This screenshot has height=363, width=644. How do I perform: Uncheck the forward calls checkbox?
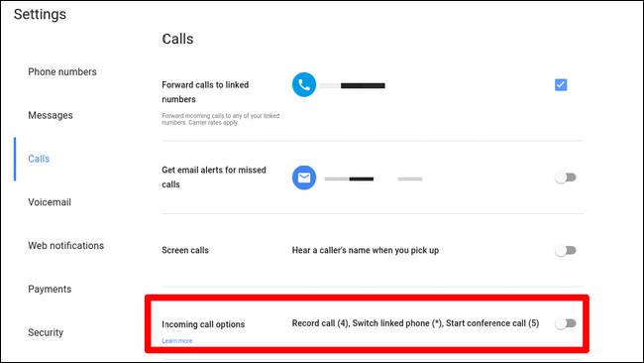coord(561,84)
